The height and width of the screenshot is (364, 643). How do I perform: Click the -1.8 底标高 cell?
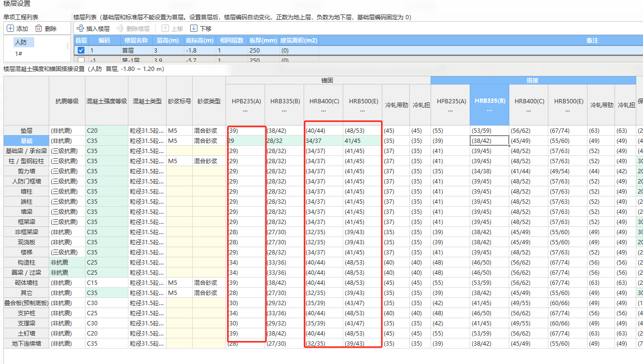click(199, 50)
